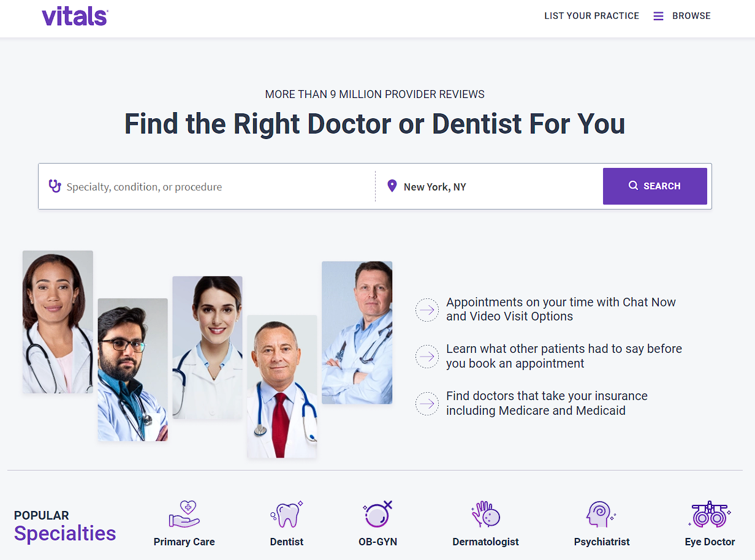Pick the Psychiatrist head icon
The width and height of the screenshot is (755, 560).
tap(601, 514)
